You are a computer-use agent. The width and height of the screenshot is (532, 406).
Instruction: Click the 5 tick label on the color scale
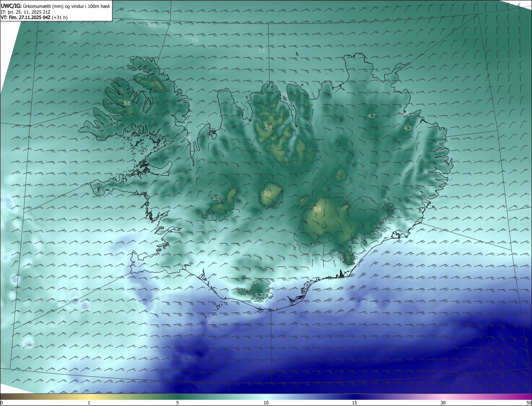click(177, 403)
